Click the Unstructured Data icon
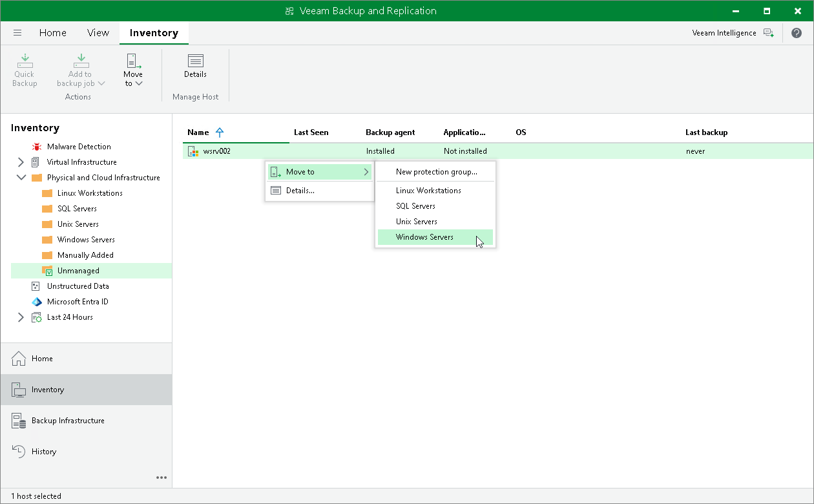The width and height of the screenshot is (814, 504). [x=36, y=286]
